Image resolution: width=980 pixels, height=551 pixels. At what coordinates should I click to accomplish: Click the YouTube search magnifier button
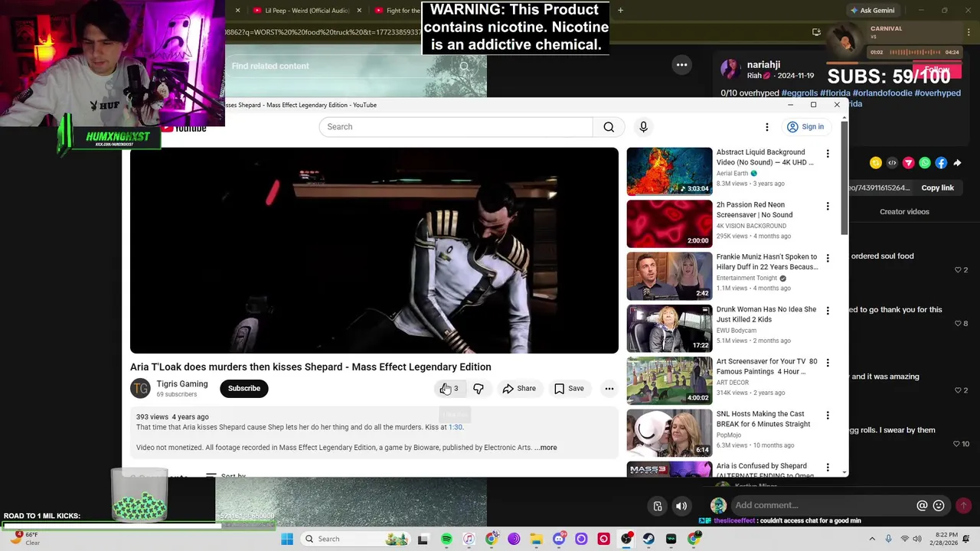609,127
